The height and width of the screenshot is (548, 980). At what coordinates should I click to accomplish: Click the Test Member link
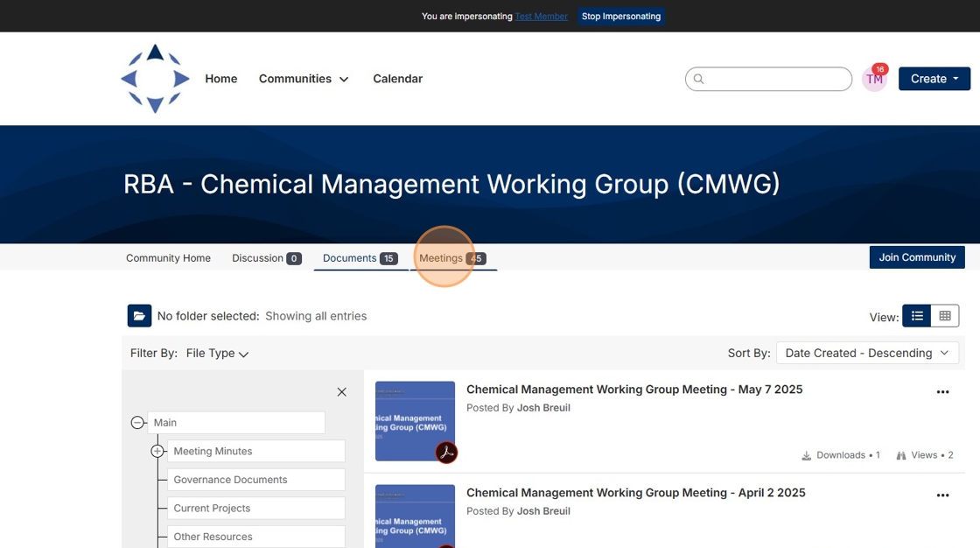[542, 17]
